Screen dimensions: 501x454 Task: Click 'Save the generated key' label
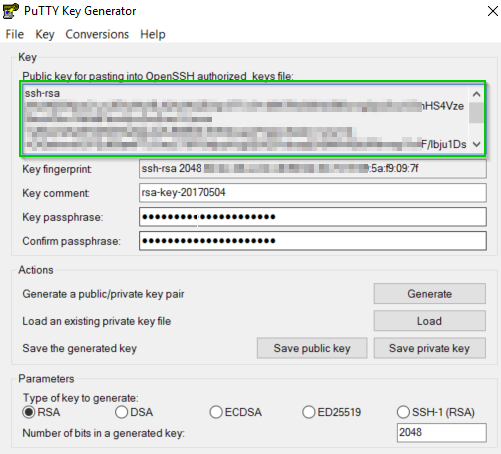pos(80,348)
